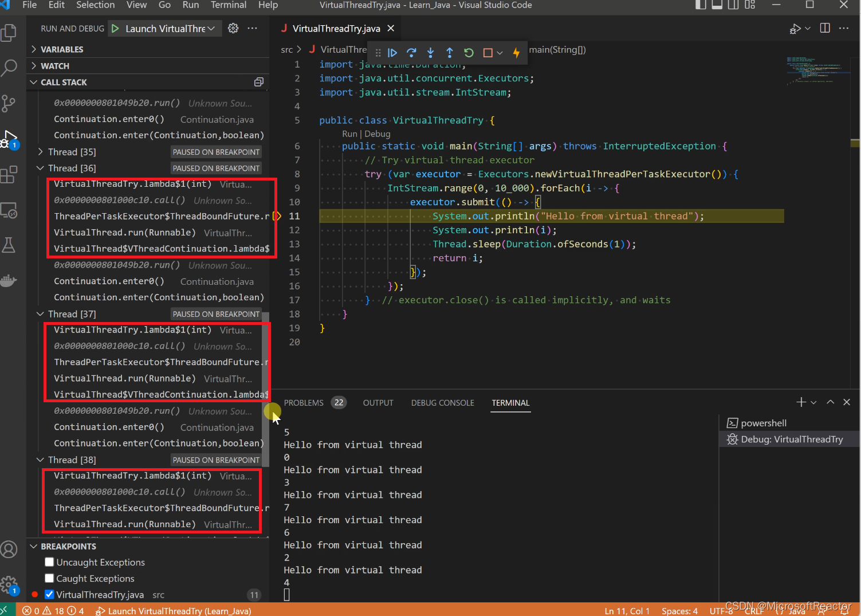The image size is (861, 616).
Task: Open the File menu
Action: [x=29, y=5]
